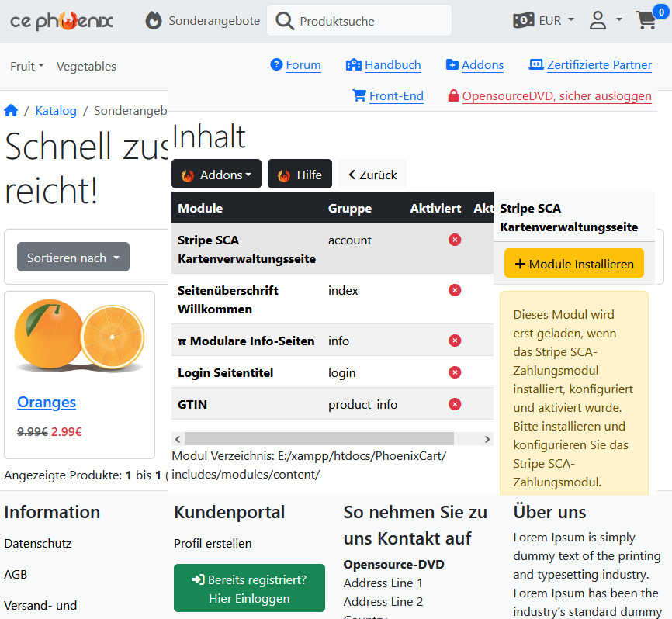Open the Forum link

coord(303,65)
